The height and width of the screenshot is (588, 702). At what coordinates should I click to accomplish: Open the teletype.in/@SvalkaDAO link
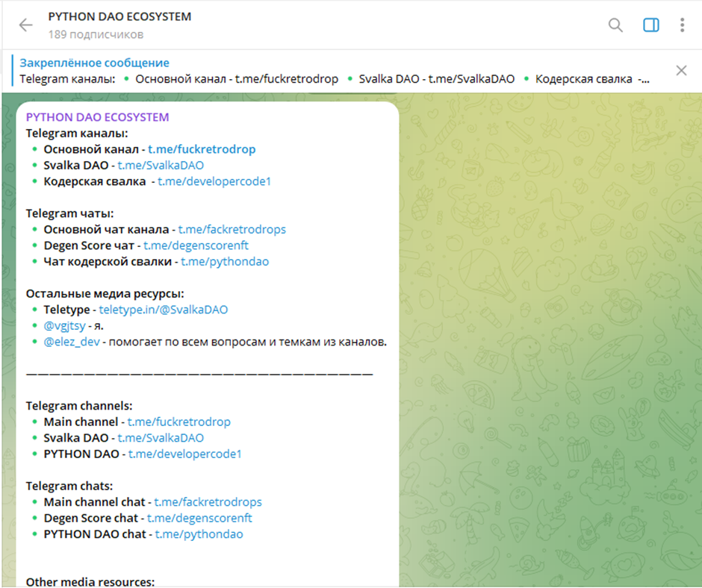click(x=164, y=310)
